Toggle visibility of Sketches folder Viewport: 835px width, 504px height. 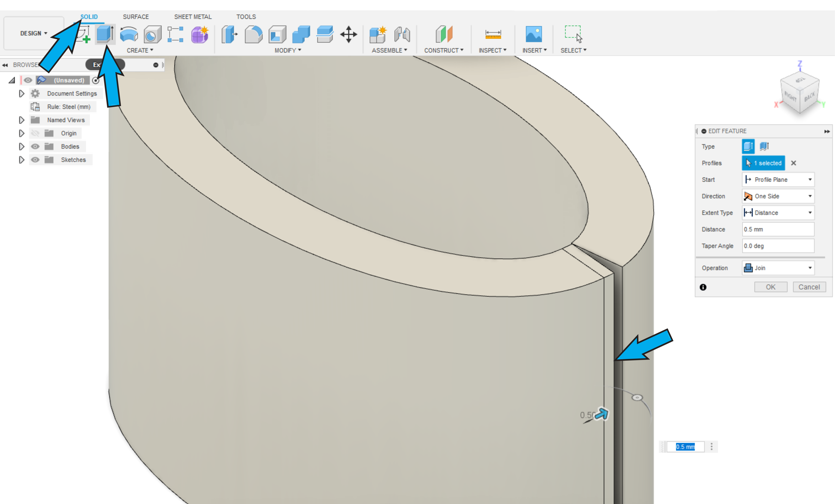(x=35, y=160)
